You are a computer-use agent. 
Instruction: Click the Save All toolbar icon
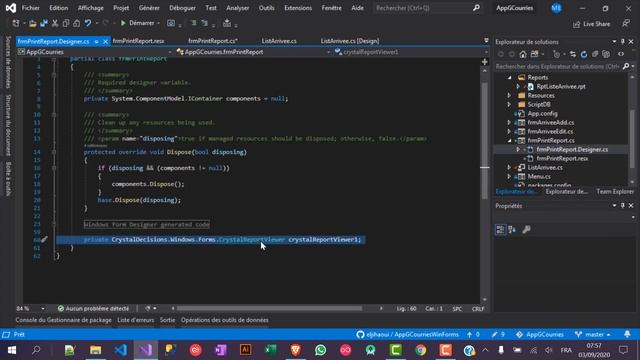44,23
